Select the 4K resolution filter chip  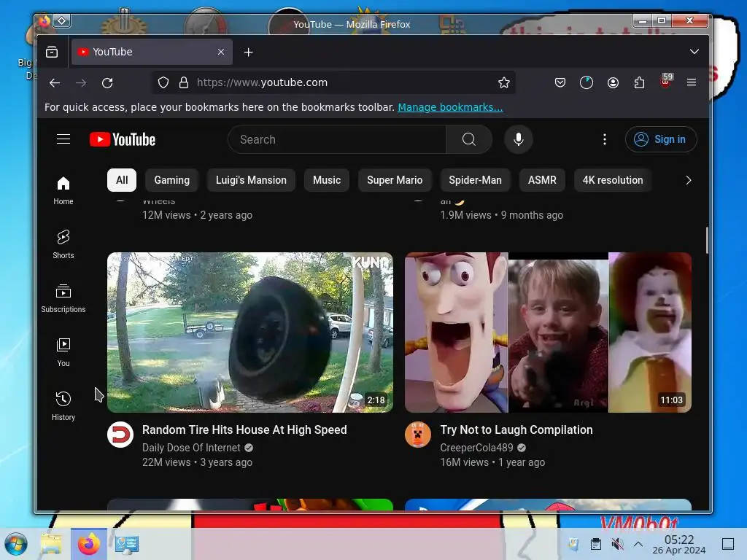pyautogui.click(x=613, y=180)
